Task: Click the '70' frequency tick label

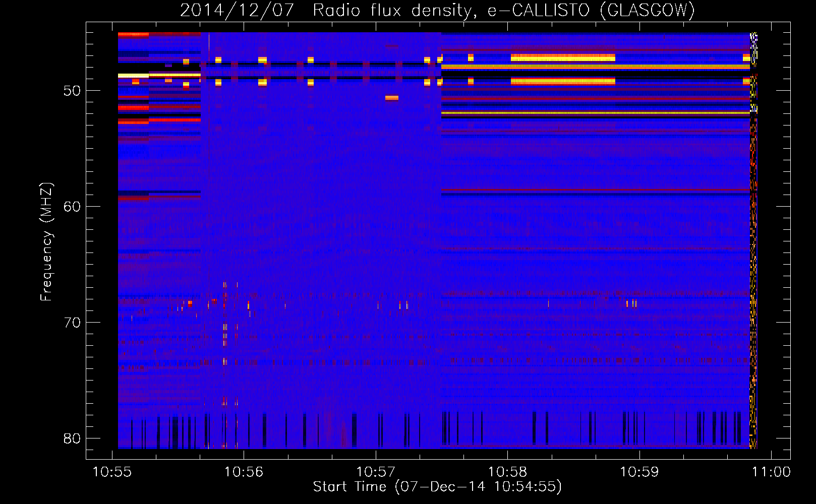Action: 72,323
